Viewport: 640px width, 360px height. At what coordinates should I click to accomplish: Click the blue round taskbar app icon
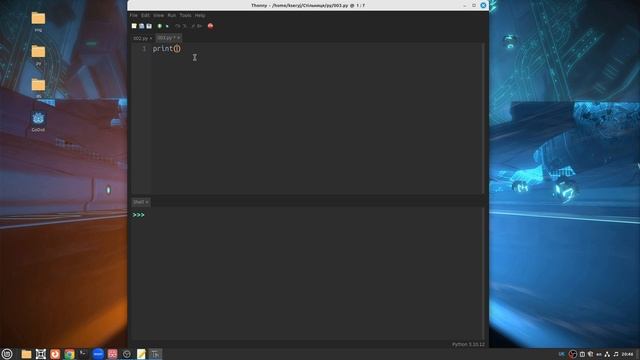[x=98, y=354]
